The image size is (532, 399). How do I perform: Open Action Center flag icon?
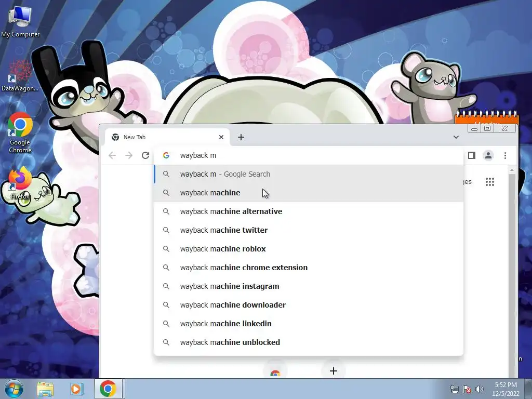(467, 389)
